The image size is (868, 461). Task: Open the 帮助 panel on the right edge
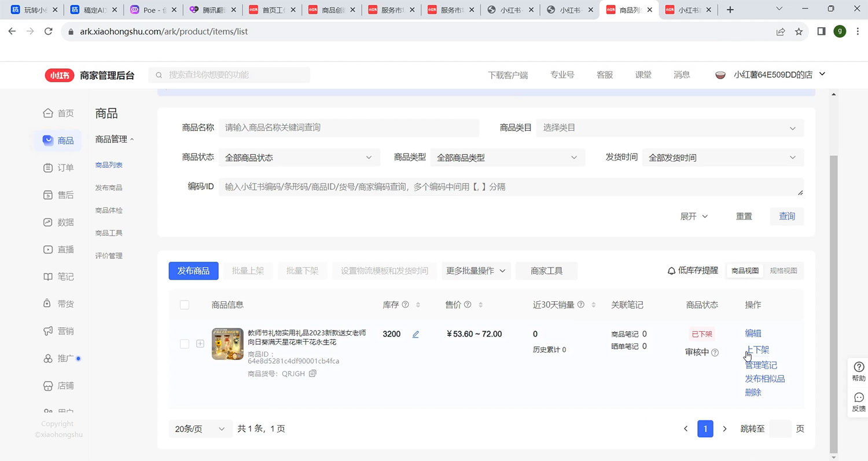pos(858,371)
